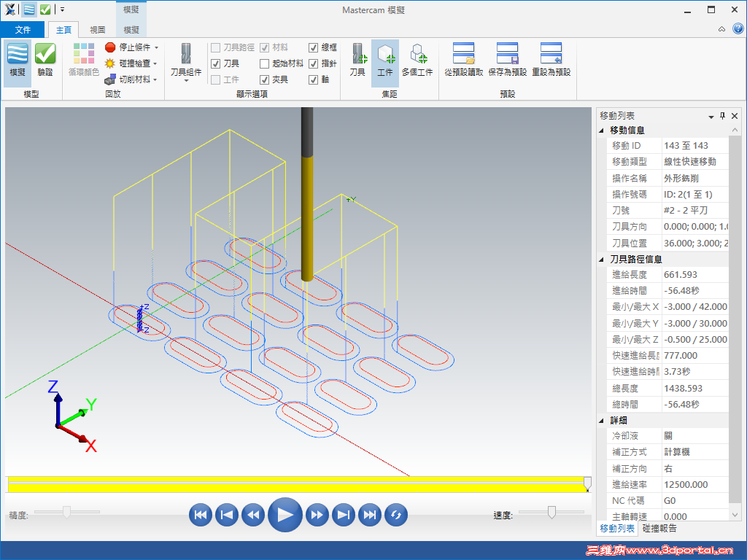
Task: Collapse 詳細 section
Action: click(x=601, y=421)
